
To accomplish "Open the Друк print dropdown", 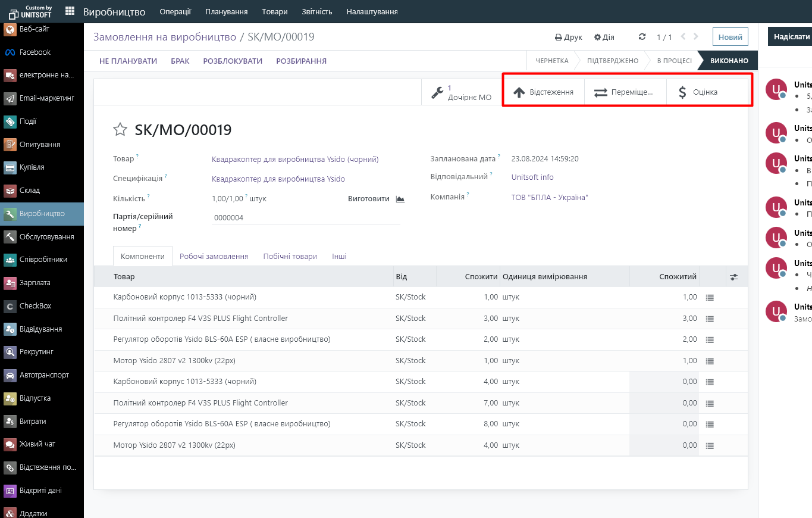I will (568, 37).
